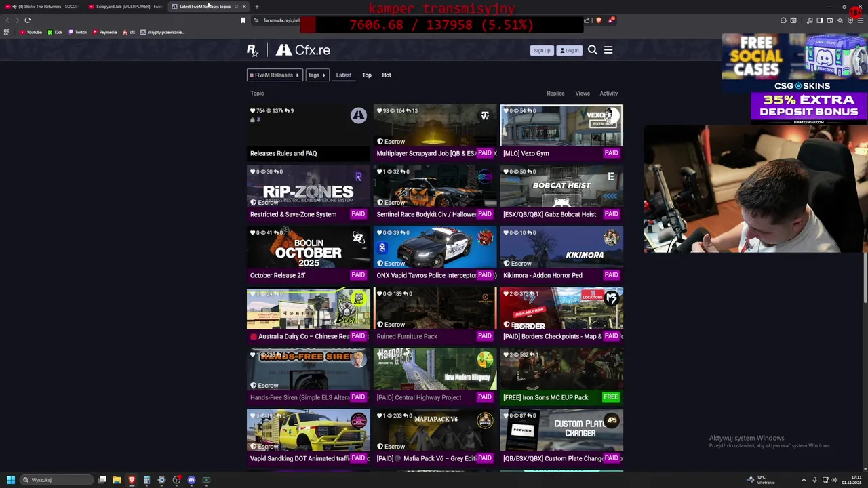Click the Cfx.re logo
868x488 pixels.
click(303, 50)
